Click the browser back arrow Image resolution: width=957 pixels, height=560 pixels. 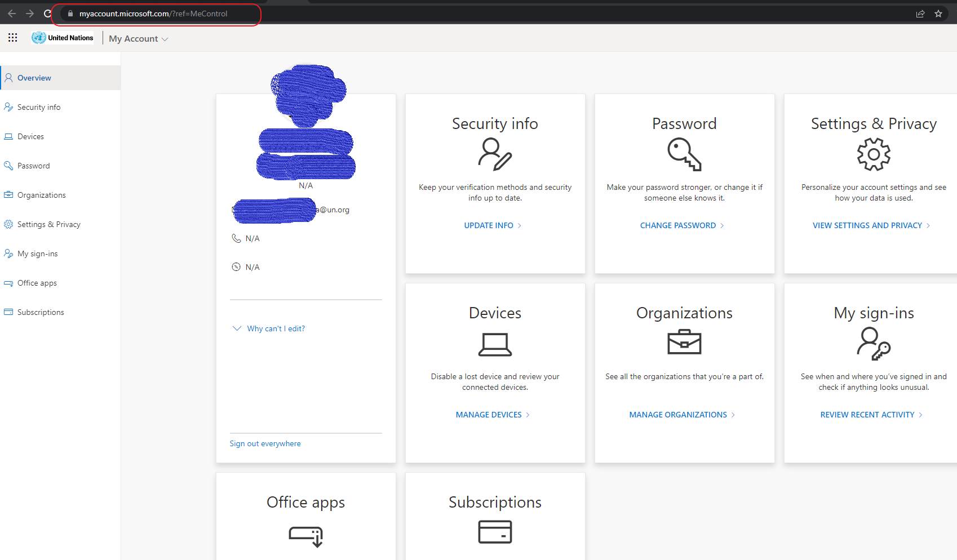pos(12,14)
